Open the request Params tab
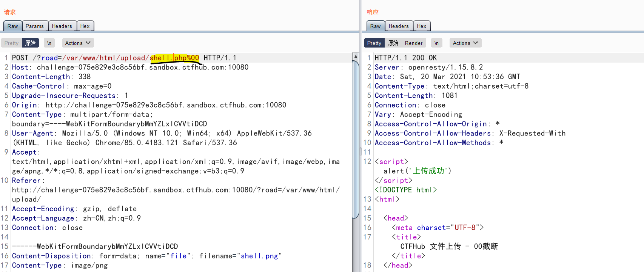Image resolution: width=644 pixels, height=272 pixels. (35, 26)
